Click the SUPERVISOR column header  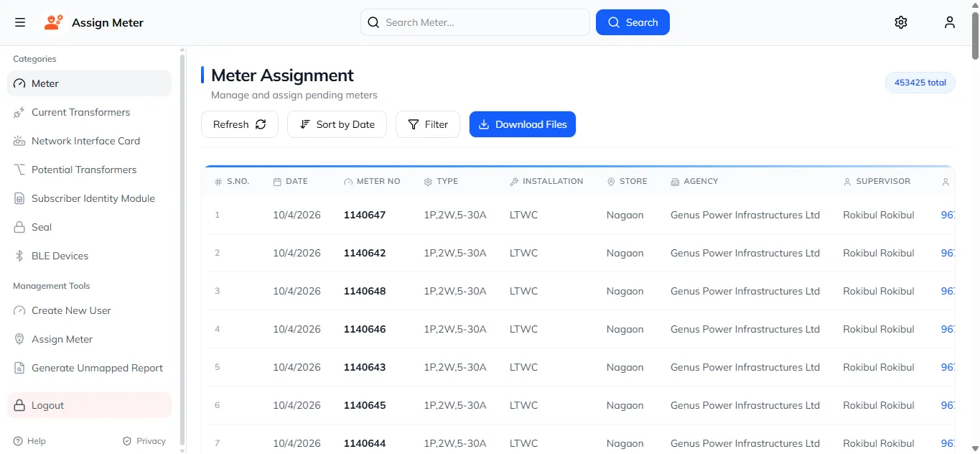point(877,182)
